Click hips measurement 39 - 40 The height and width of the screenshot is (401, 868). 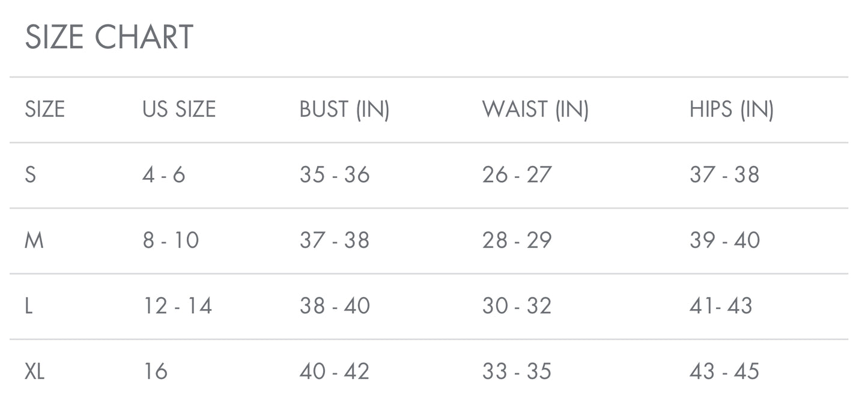(x=724, y=240)
